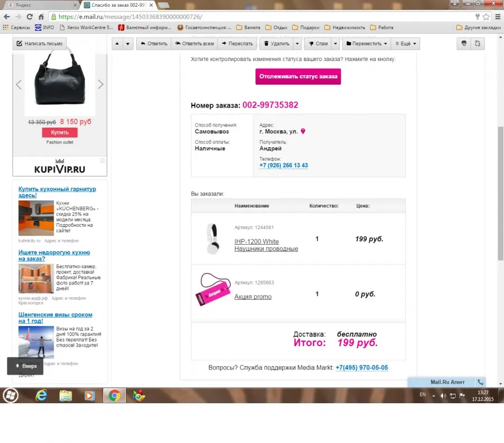This screenshot has width=504, height=443.
Task: Click the Купить button in the ad
Action: pos(60,132)
